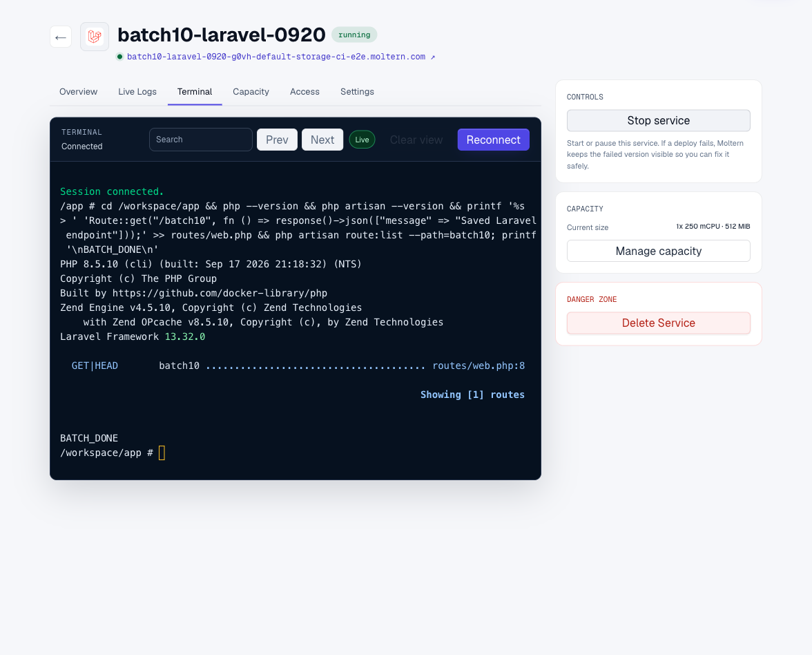Image resolution: width=812 pixels, height=655 pixels.
Task: Click the '1x 250 mCPU · 512 MiB' size value
Action: click(x=713, y=227)
